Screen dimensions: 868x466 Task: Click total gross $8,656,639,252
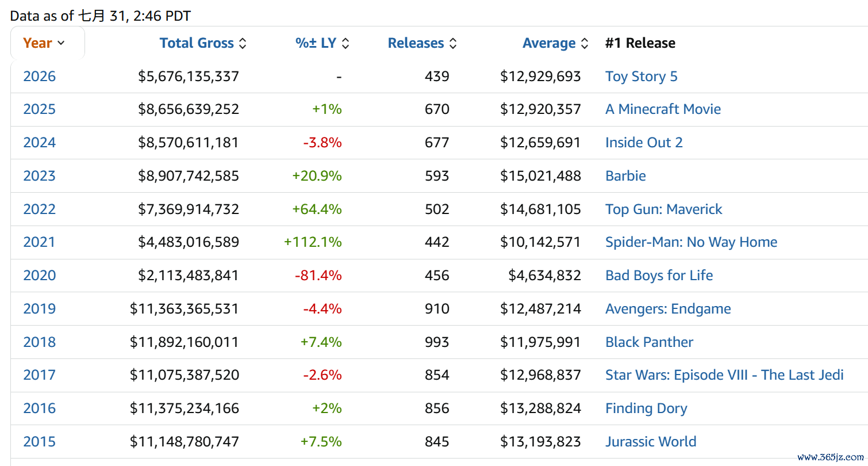click(x=189, y=109)
